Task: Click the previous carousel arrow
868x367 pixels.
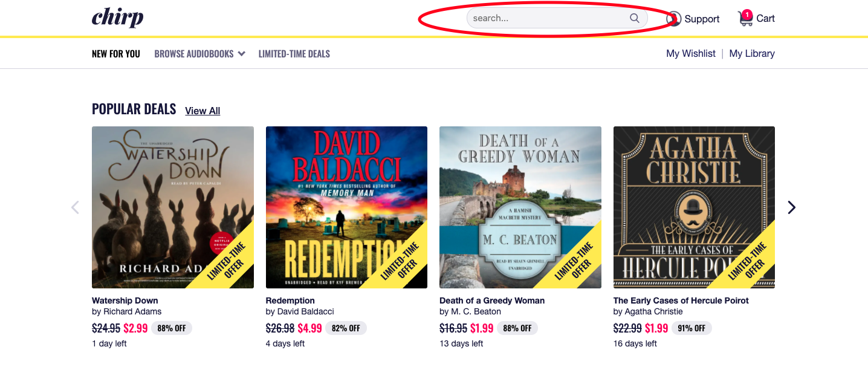Action: coord(75,207)
